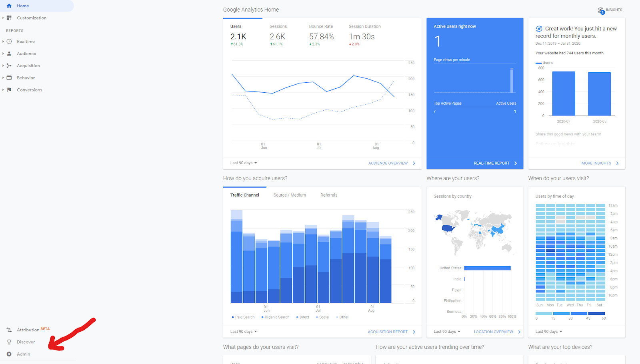Open the More Insights link
Image resolution: width=640 pixels, height=364 pixels.
[x=600, y=163]
